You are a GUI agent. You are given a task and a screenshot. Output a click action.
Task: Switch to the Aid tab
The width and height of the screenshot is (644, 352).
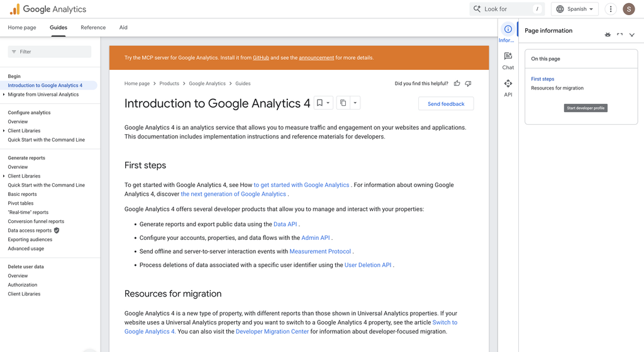(123, 28)
